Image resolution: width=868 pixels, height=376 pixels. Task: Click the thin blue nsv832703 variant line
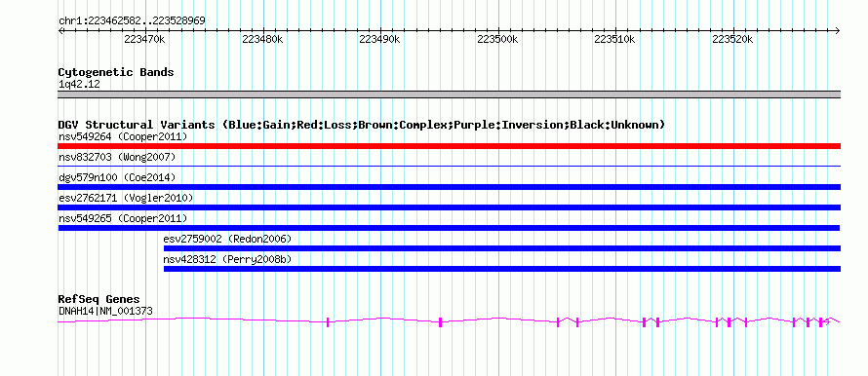(449, 166)
